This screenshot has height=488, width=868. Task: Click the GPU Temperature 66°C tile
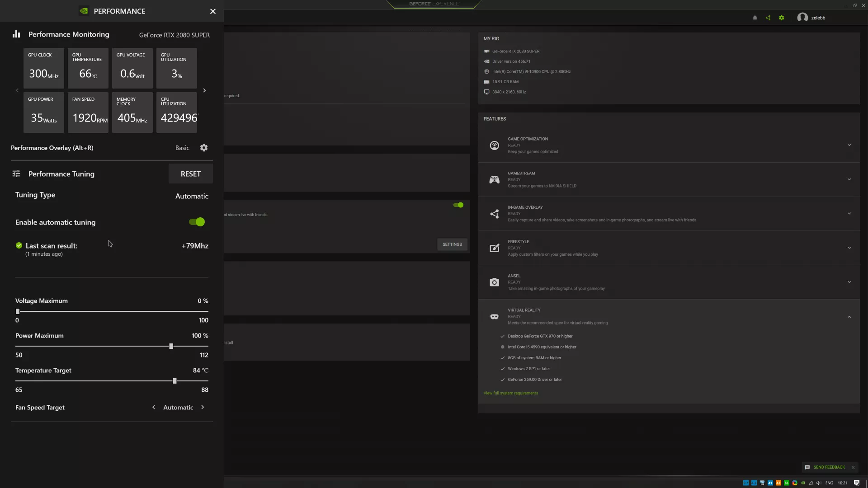click(88, 68)
